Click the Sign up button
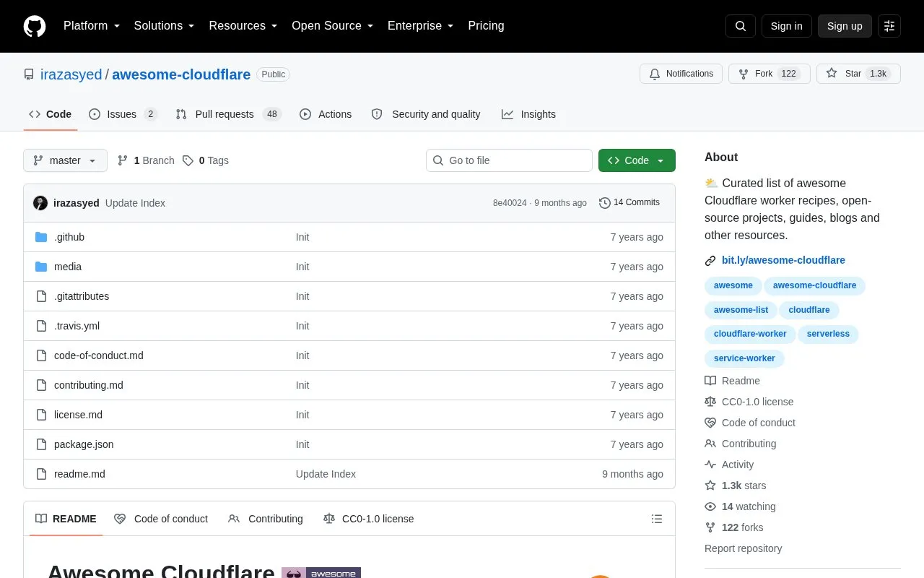The width and height of the screenshot is (924, 578). [845, 26]
